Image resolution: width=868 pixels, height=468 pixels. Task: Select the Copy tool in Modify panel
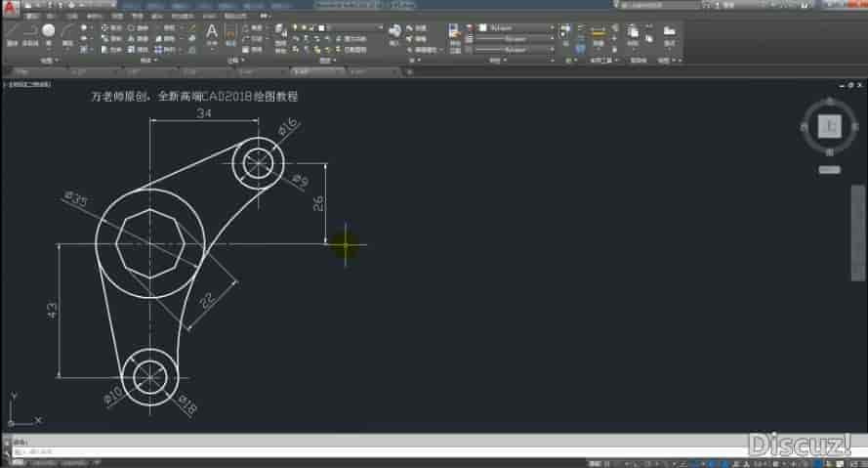(111, 39)
